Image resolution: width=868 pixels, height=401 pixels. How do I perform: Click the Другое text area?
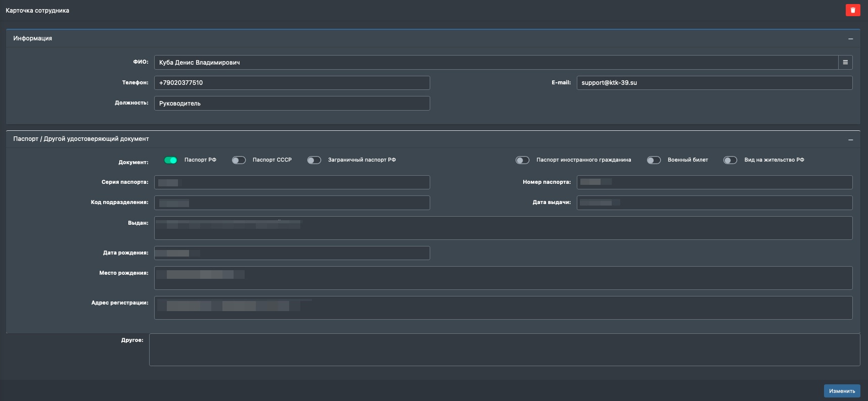pos(505,349)
